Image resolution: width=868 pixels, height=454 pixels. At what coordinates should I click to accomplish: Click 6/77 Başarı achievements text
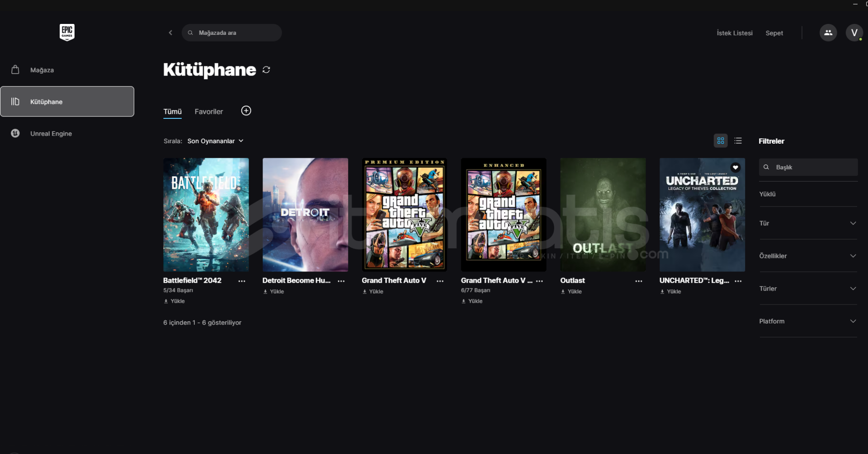point(476,290)
